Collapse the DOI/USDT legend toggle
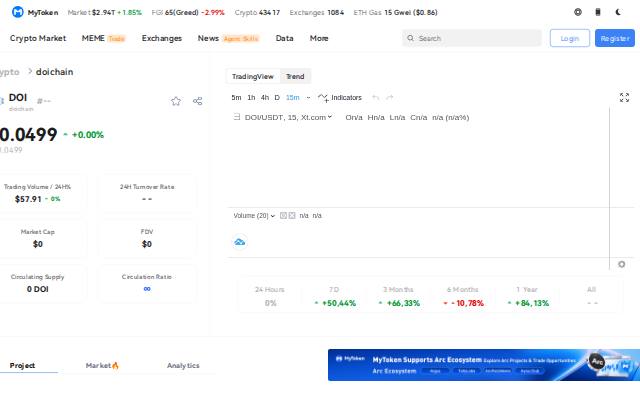This screenshot has height=400, width=640. (x=237, y=117)
